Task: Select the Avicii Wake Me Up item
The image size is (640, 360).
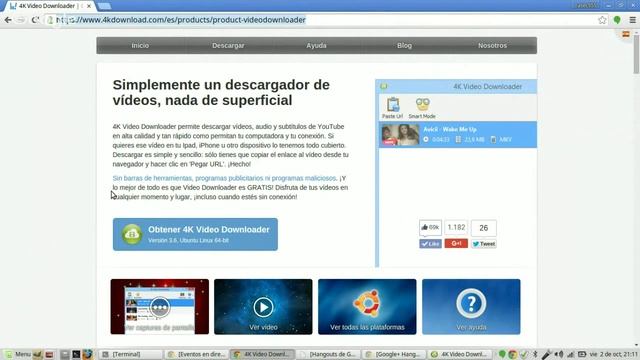Action: pos(458,135)
